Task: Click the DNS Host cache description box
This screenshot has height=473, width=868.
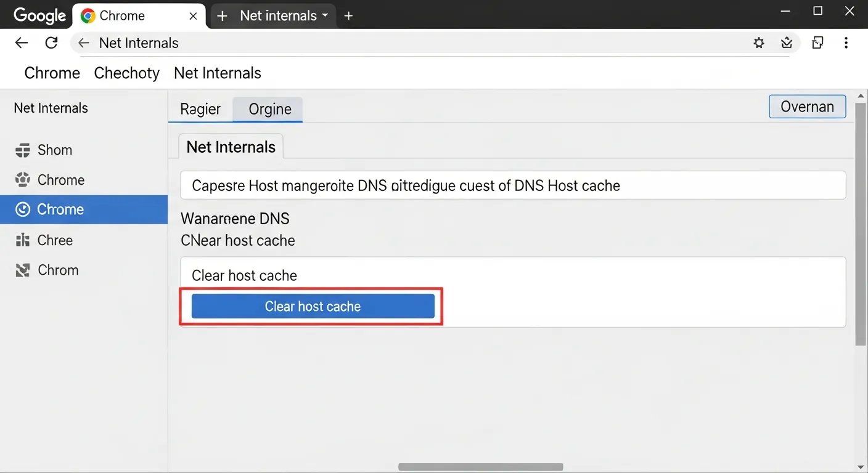Action: click(513, 185)
